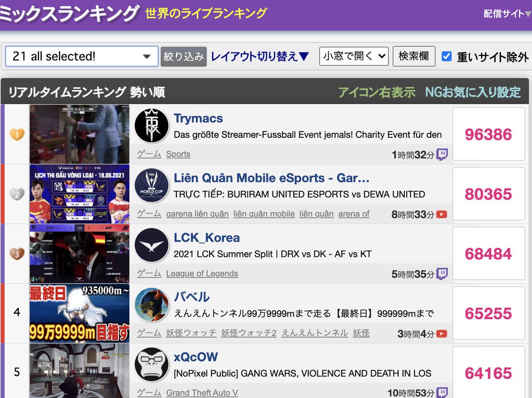Screen dimensions: 532x398
Task: Click 妖怪ウォッチ2 tag
Action: point(249,333)
